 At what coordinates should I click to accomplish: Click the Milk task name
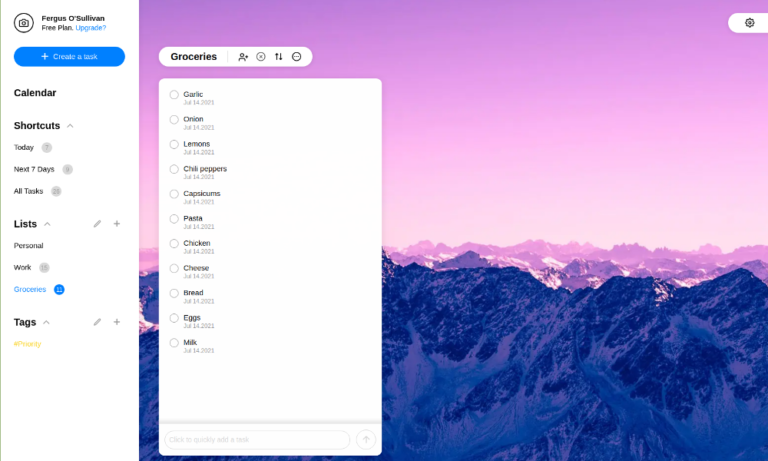tap(190, 342)
